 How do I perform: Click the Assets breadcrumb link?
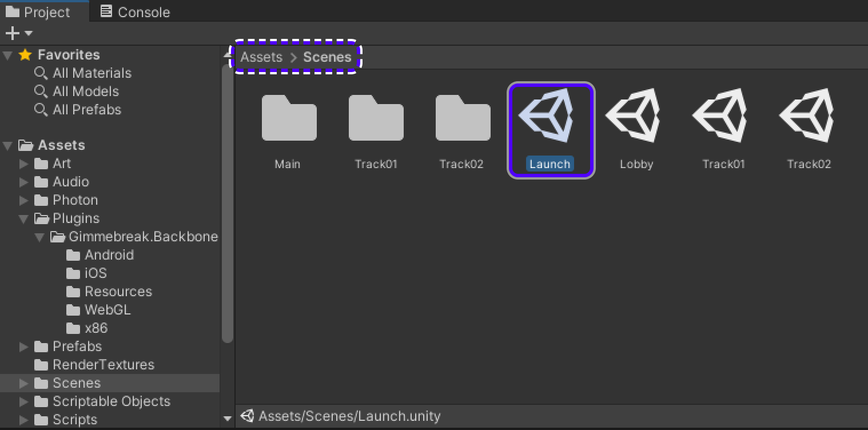261,57
